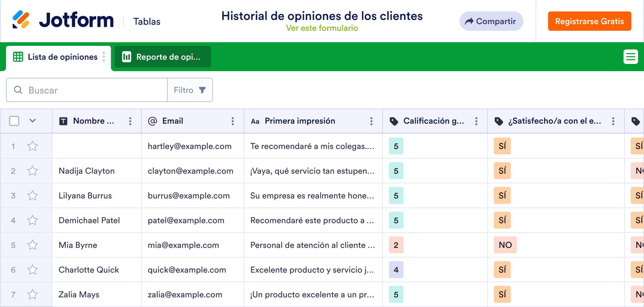Check the select-all checkbox in header

(x=14, y=121)
